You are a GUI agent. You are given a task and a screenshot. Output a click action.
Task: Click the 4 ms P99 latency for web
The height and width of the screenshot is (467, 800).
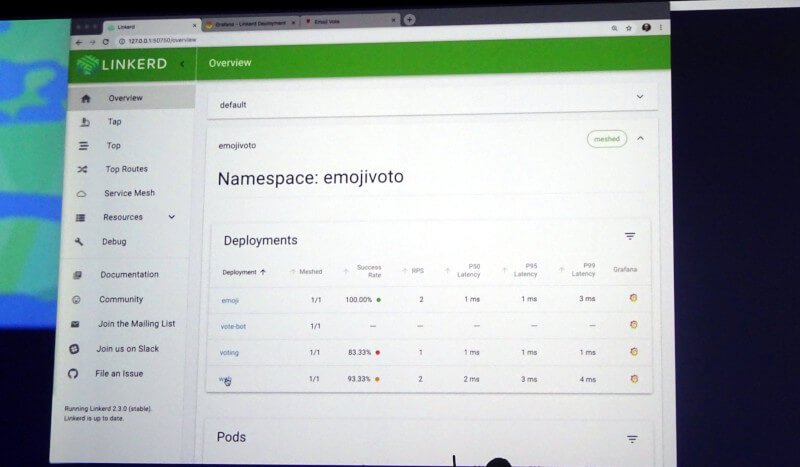pyautogui.click(x=588, y=379)
